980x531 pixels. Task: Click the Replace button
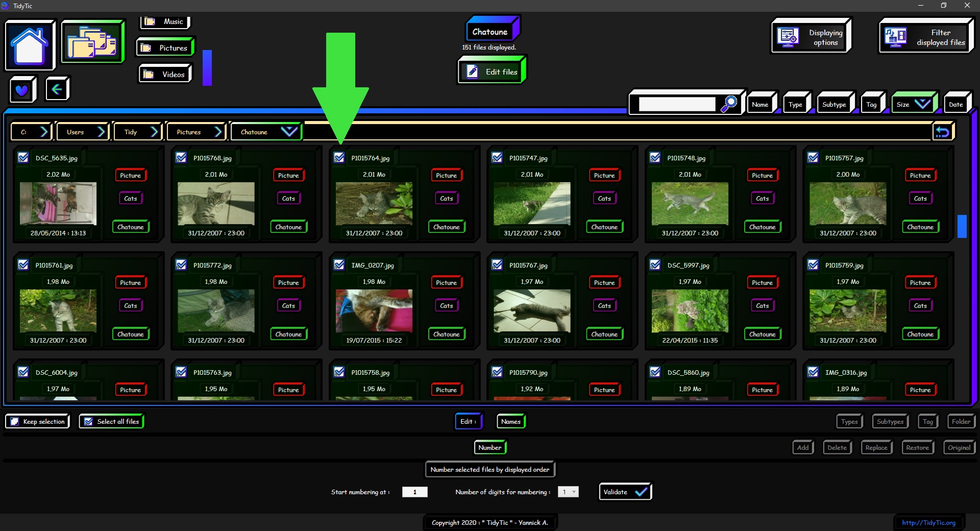coord(876,447)
